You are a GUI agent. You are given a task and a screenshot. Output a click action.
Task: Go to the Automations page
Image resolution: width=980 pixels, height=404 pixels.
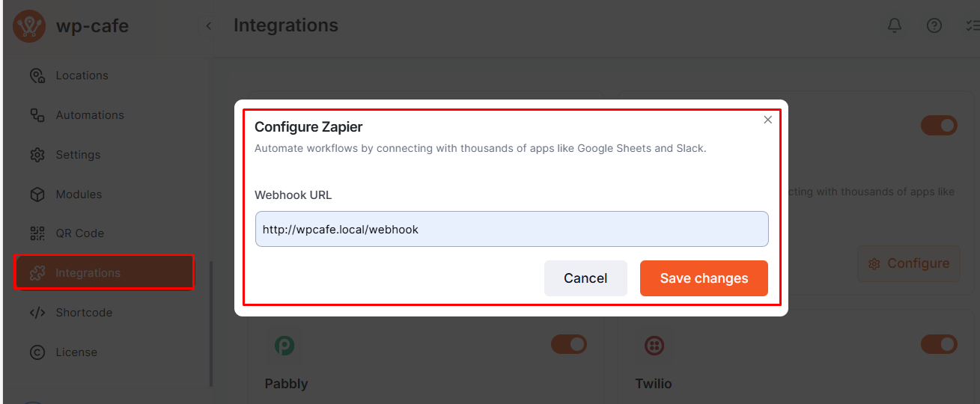coord(90,115)
